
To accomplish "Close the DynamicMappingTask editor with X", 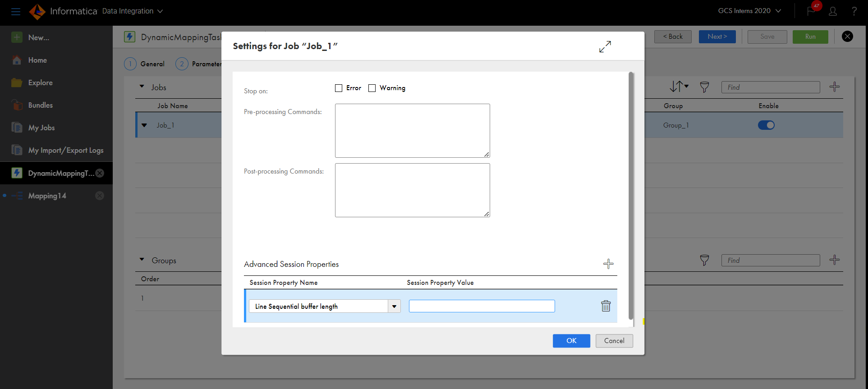I will click(847, 37).
